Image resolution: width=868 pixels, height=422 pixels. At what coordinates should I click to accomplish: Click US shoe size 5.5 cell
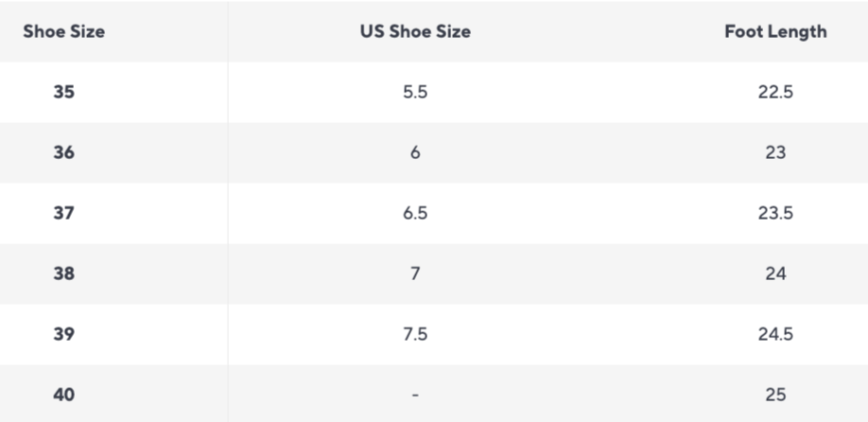415,92
